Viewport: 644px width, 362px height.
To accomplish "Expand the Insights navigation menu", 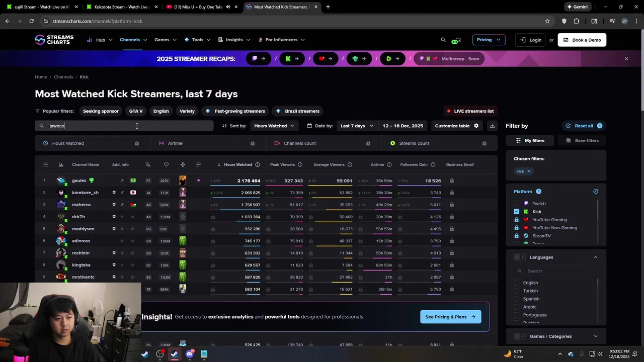I will tap(234, 40).
